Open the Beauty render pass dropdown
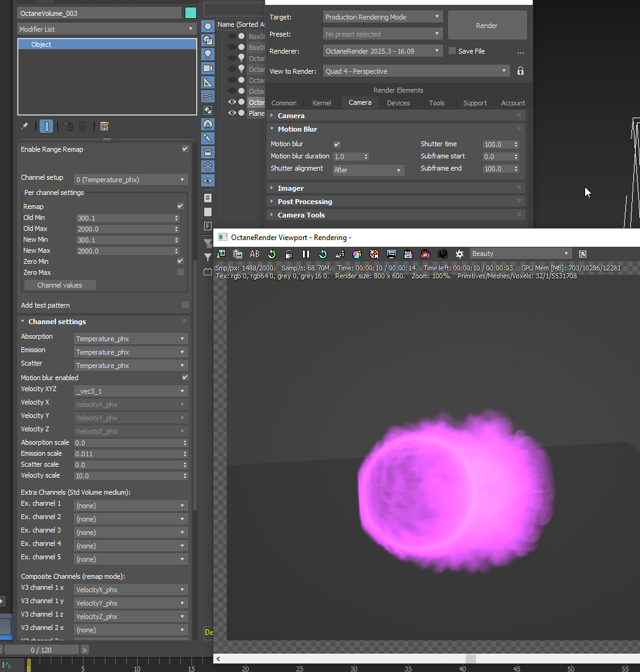The height and width of the screenshot is (672, 640). pyautogui.click(x=521, y=253)
